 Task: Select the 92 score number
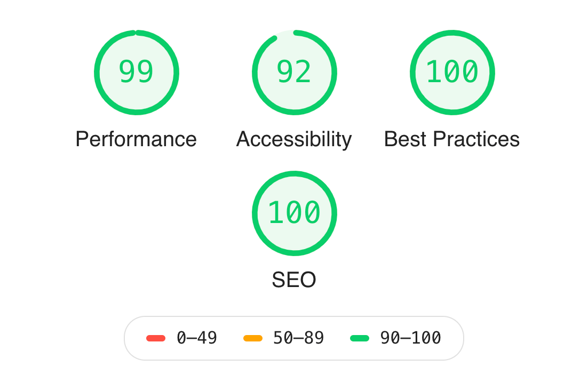tap(294, 71)
